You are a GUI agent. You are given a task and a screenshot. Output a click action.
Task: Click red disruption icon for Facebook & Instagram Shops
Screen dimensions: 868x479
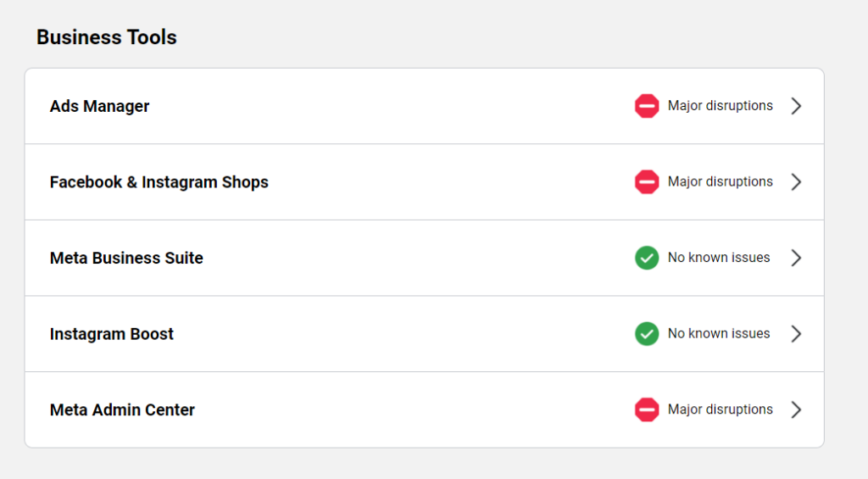click(x=647, y=181)
